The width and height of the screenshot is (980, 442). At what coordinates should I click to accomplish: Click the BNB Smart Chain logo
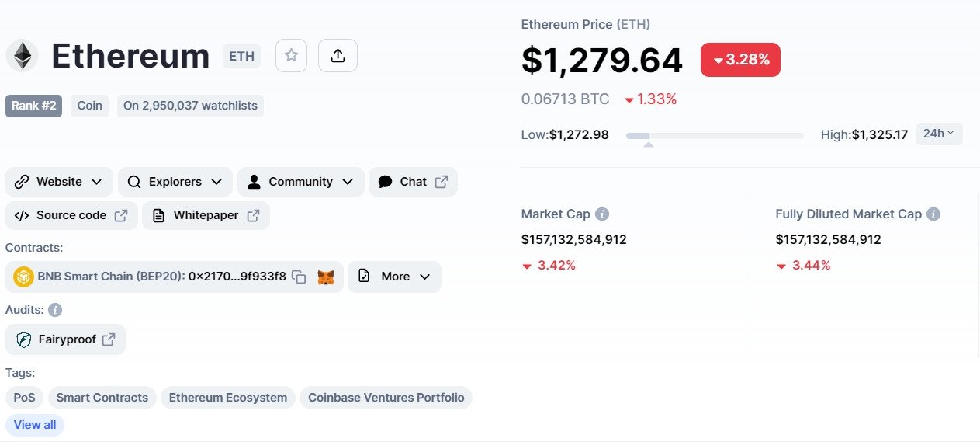pyautogui.click(x=23, y=277)
